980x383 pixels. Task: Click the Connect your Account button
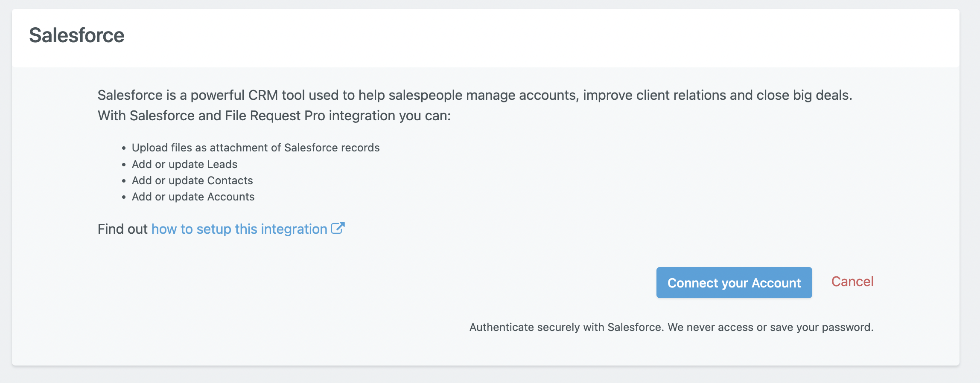click(x=734, y=282)
